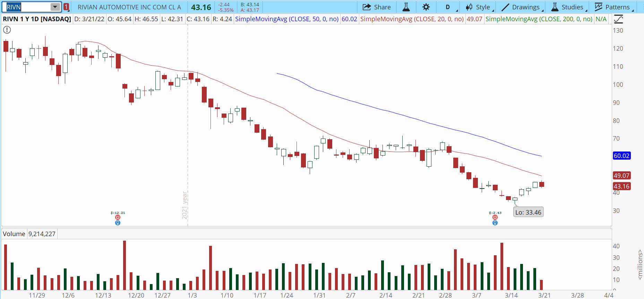The image size is (644, 299).
Task: Open chart settings gear icon
Action: (x=426, y=7)
